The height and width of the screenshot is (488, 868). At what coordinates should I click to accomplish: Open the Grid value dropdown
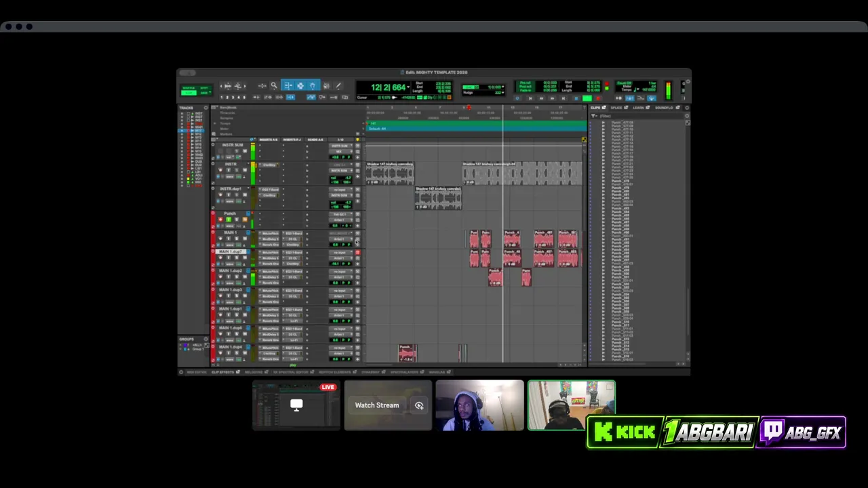point(503,87)
